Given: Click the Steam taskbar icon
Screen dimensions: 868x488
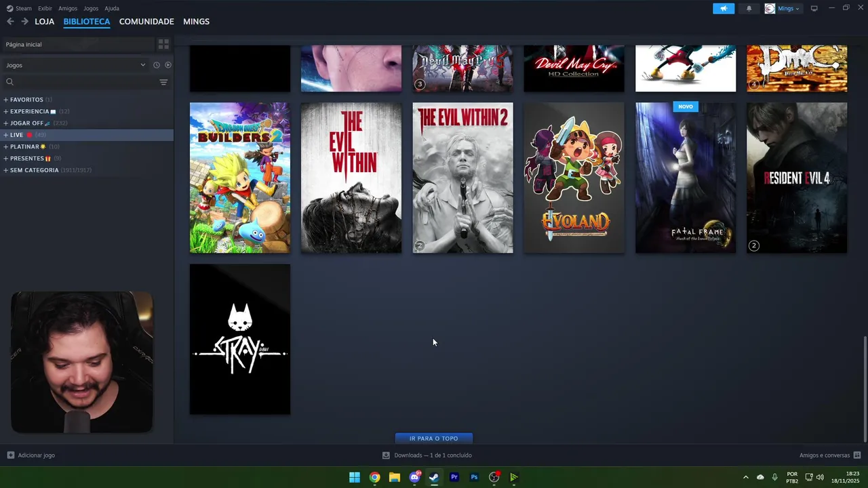Looking at the screenshot, I should click(x=434, y=477).
